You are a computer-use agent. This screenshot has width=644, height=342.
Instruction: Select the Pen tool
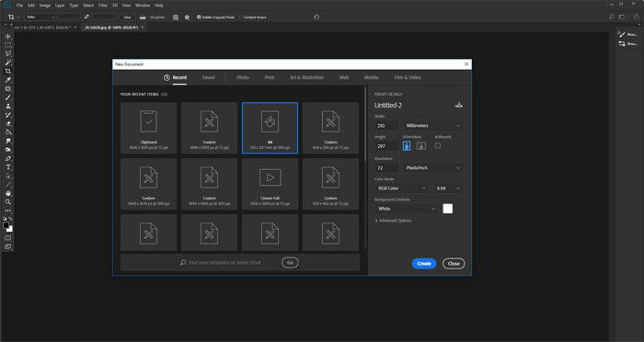[7, 158]
